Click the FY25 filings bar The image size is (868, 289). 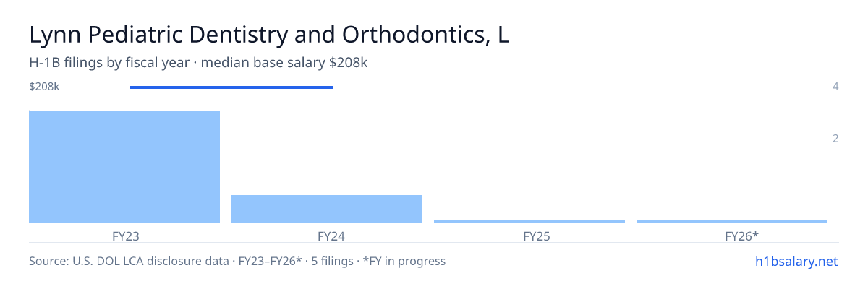(x=529, y=222)
